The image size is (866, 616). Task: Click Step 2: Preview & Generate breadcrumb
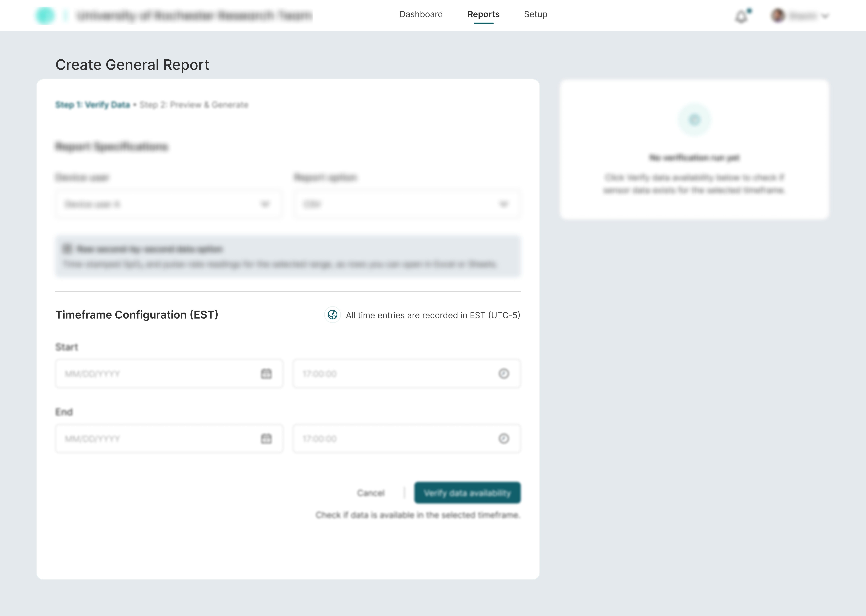194,105
